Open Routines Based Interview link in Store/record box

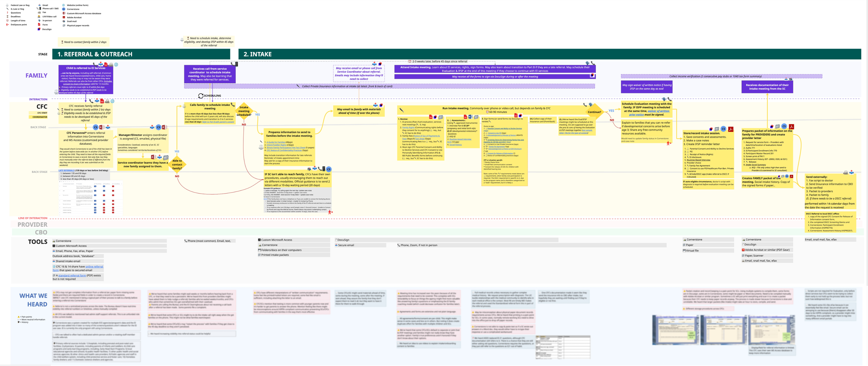[699, 160]
